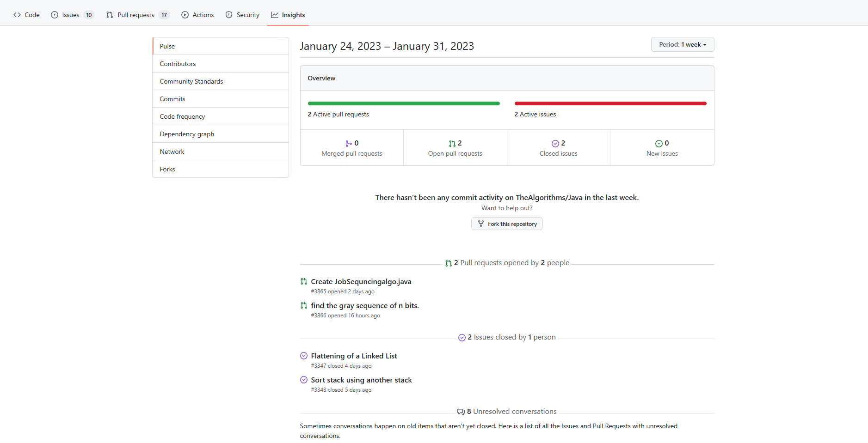This screenshot has height=443, width=868.
Task: Select Pulse in the sidebar
Action: click(221, 46)
